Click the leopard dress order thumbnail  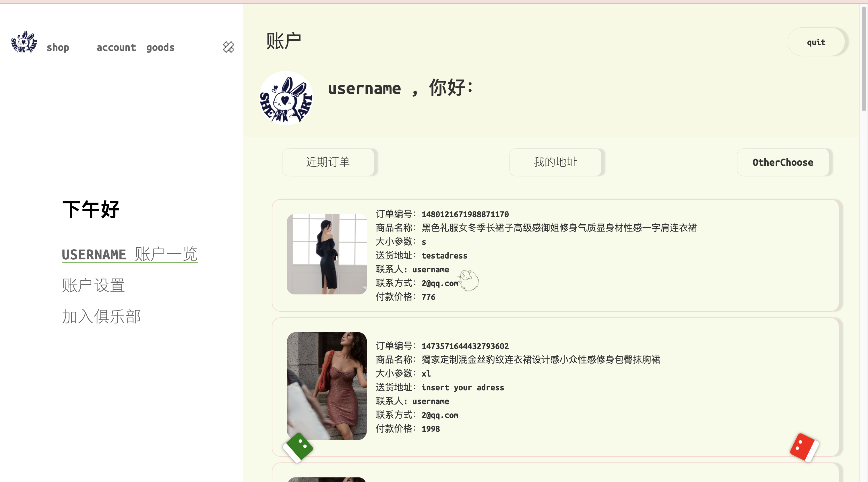coord(327,385)
